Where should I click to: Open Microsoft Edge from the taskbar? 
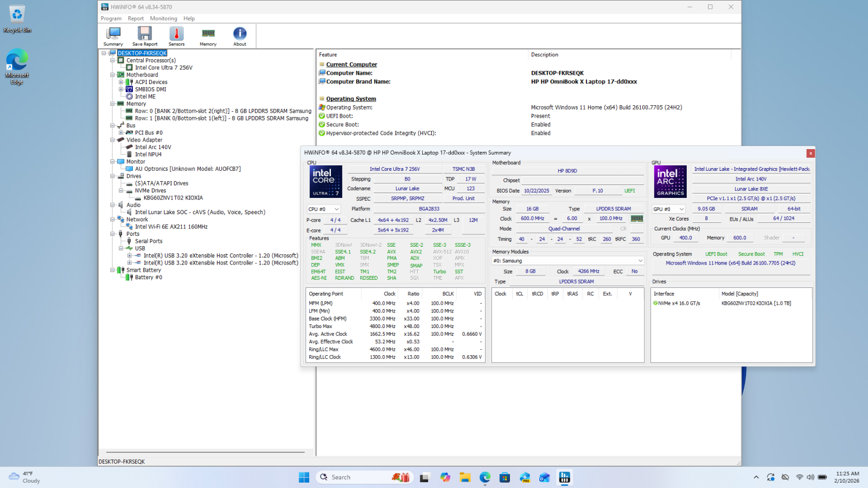[x=485, y=477]
